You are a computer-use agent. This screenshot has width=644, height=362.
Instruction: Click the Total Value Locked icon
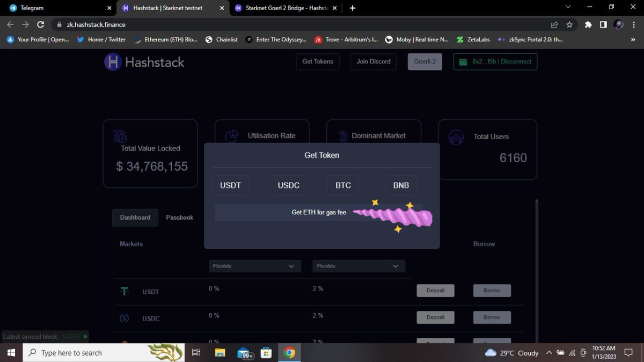coord(120,136)
